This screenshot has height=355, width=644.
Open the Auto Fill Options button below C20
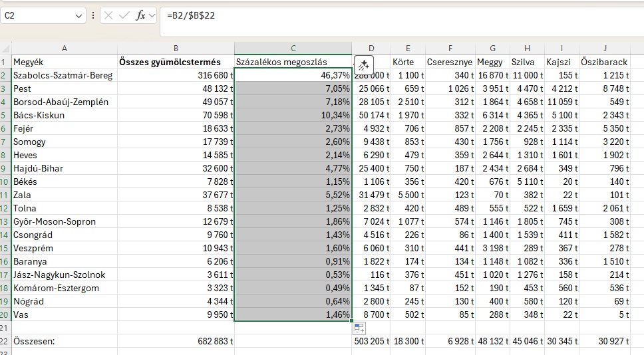[359, 327]
